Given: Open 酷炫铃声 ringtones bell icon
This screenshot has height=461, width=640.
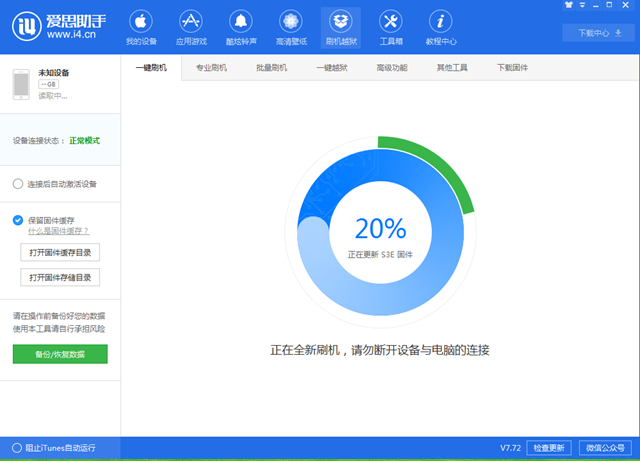Looking at the screenshot, I should [240, 28].
